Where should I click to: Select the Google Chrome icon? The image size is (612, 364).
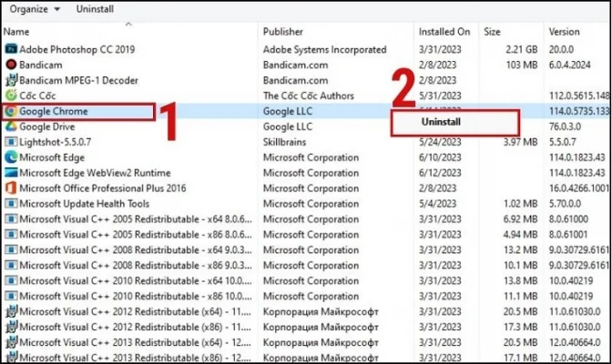pyautogui.click(x=10, y=111)
